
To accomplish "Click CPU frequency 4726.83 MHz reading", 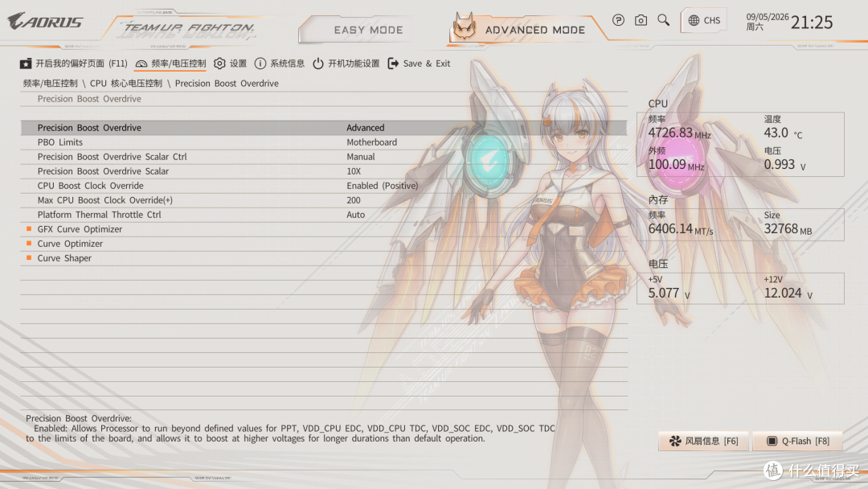I will pyautogui.click(x=679, y=133).
